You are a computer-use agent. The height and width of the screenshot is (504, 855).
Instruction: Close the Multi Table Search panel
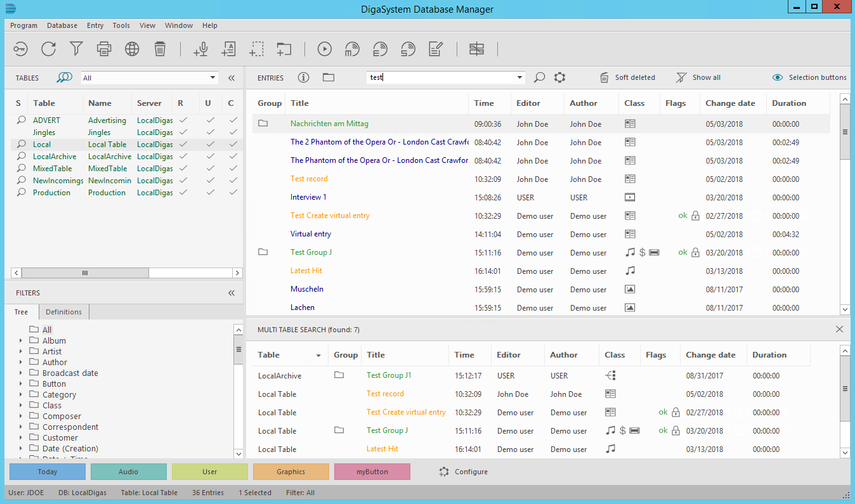click(839, 329)
